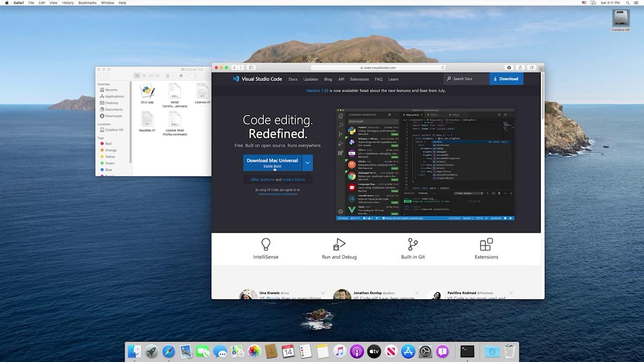The height and width of the screenshot is (362, 644).
Task: Open Calendar from the Dock
Action: tap(288, 351)
